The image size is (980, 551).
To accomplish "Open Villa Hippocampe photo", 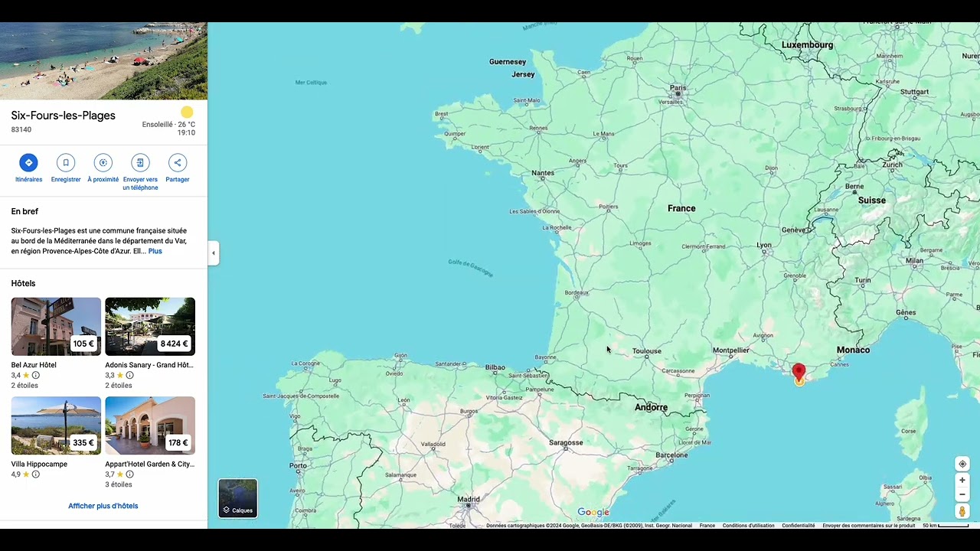I will (56, 425).
